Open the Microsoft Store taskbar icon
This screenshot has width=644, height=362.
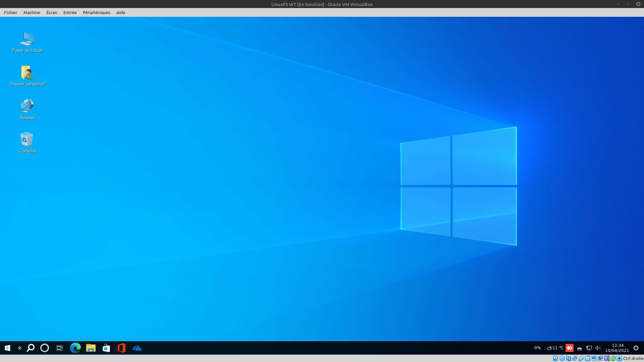click(x=106, y=348)
